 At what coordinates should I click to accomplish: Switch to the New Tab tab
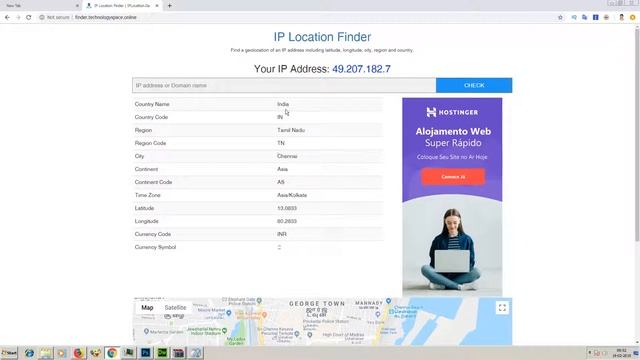(41, 6)
